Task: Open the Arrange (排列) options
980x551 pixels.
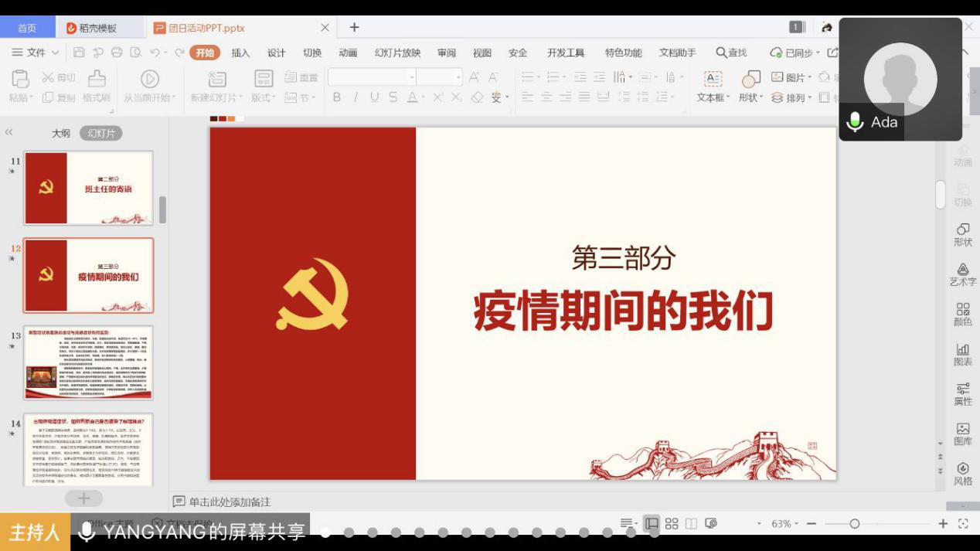Action: [791, 97]
